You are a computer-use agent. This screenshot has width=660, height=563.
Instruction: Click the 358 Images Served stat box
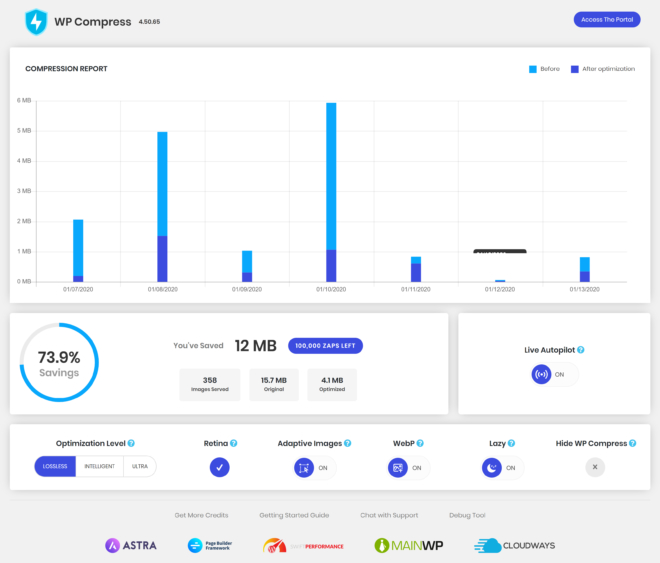210,385
